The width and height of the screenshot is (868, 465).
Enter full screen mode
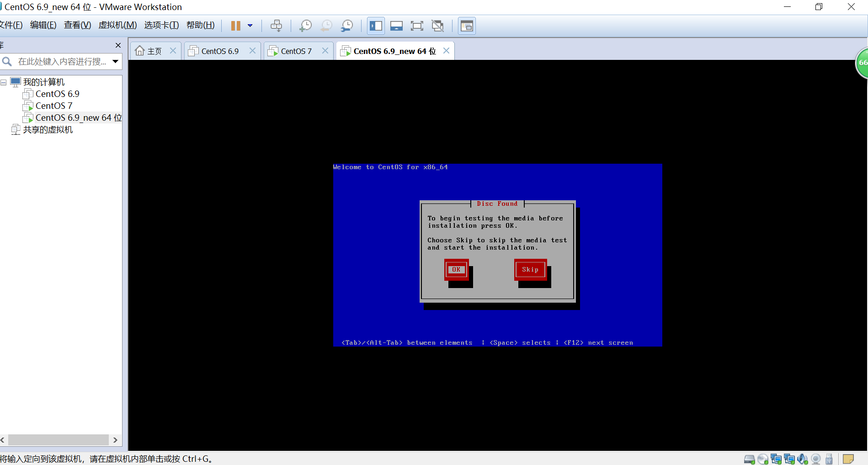pyautogui.click(x=417, y=26)
